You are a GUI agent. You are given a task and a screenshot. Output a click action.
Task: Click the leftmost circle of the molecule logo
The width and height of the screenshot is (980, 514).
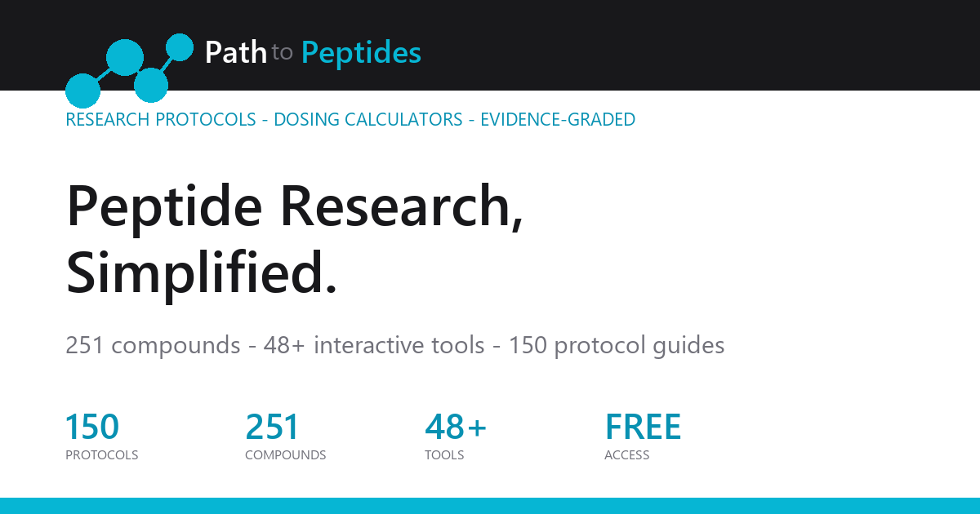(x=82, y=91)
